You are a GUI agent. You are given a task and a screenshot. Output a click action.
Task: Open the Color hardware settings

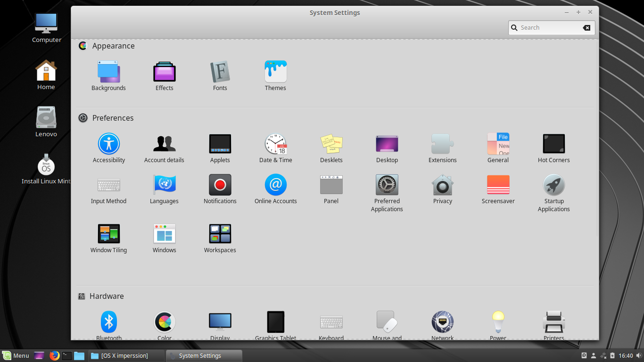pos(165,325)
